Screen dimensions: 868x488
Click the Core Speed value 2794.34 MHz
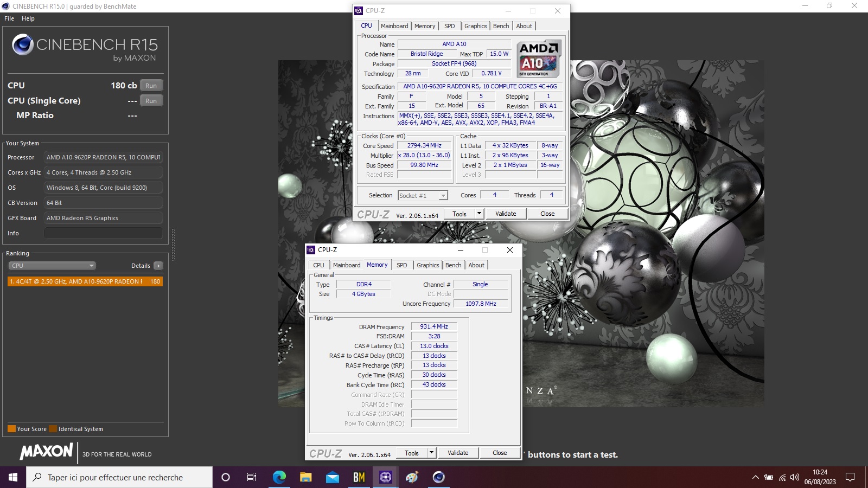click(x=424, y=145)
